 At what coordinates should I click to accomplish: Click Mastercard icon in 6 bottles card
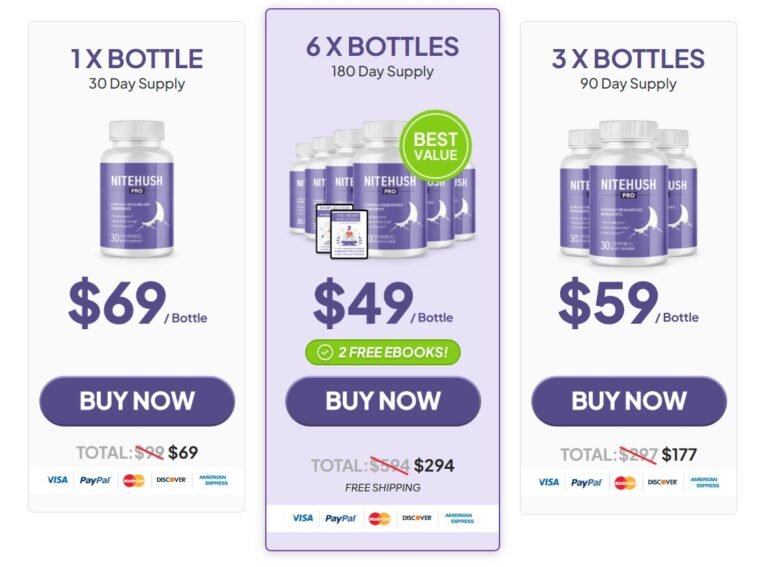(379, 518)
